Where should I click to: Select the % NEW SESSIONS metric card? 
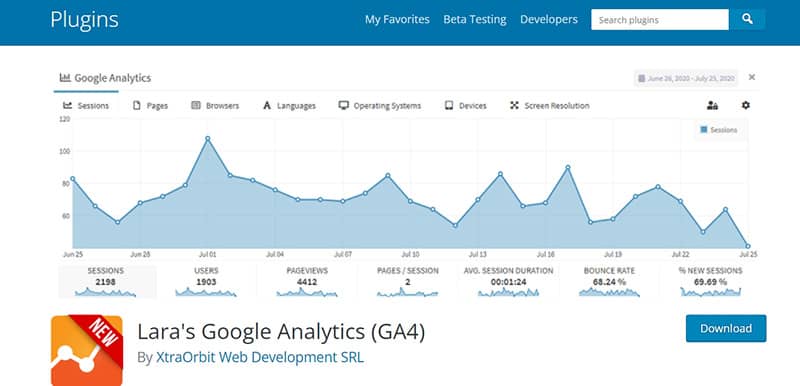pyautogui.click(x=710, y=281)
